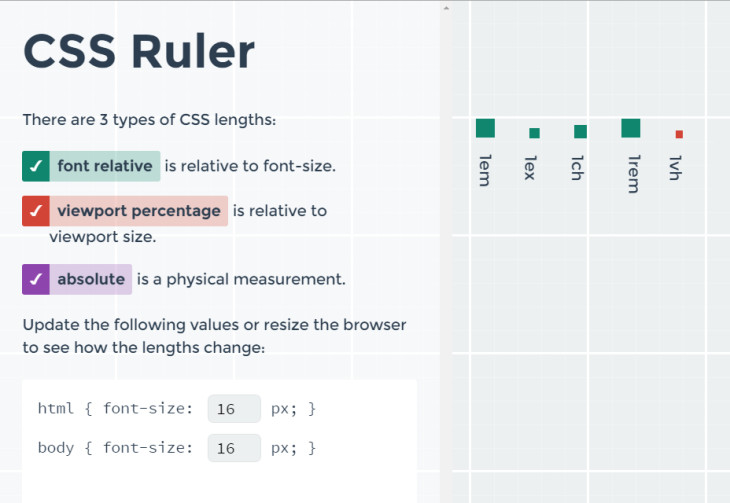The width and height of the screenshot is (730, 503).
Task: Focus the body font-size input field
Action: [x=234, y=448]
